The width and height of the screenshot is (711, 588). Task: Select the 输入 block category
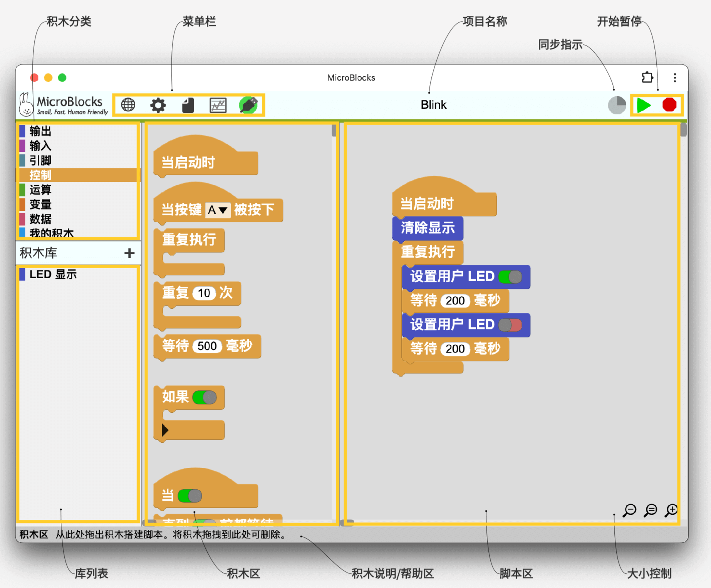click(78, 146)
